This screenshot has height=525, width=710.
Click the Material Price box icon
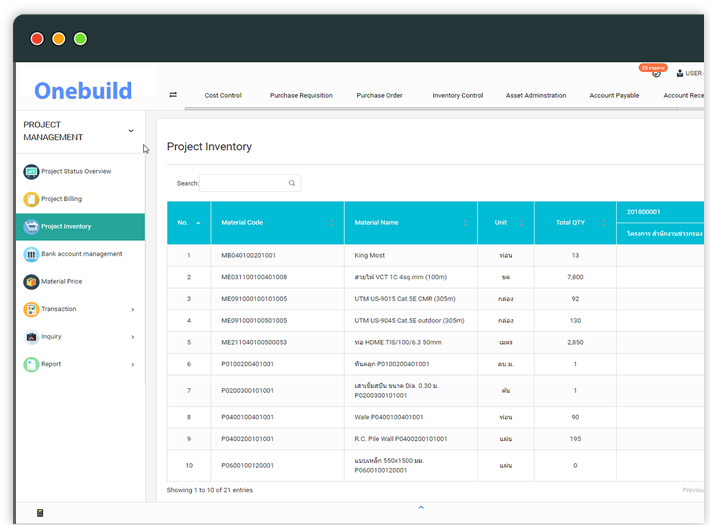coord(31,282)
